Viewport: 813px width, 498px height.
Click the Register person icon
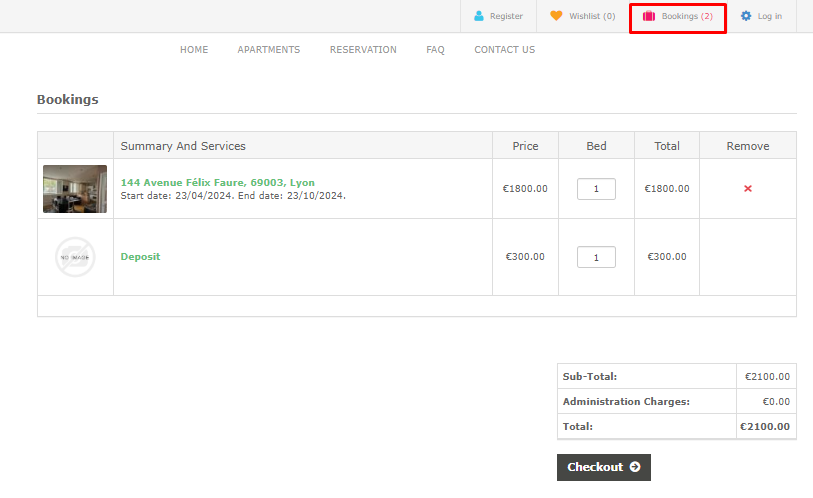point(479,16)
